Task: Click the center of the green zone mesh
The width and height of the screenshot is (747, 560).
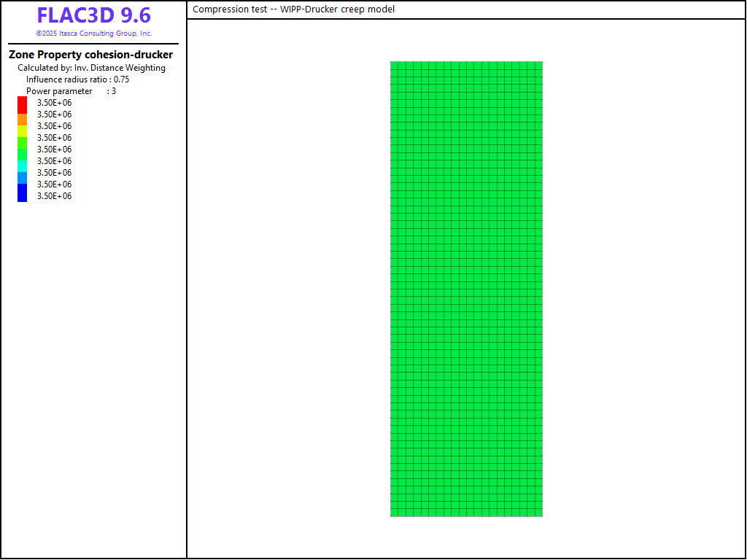Action: 466,289
